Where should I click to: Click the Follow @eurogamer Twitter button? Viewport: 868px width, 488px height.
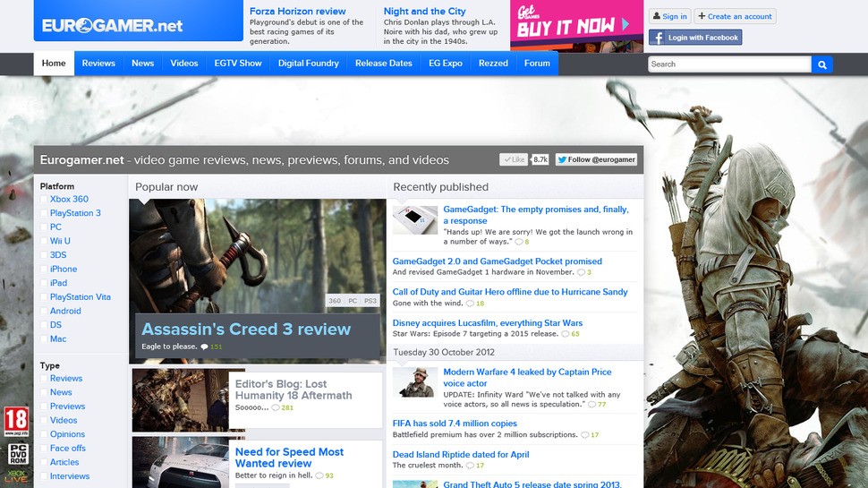coord(596,159)
